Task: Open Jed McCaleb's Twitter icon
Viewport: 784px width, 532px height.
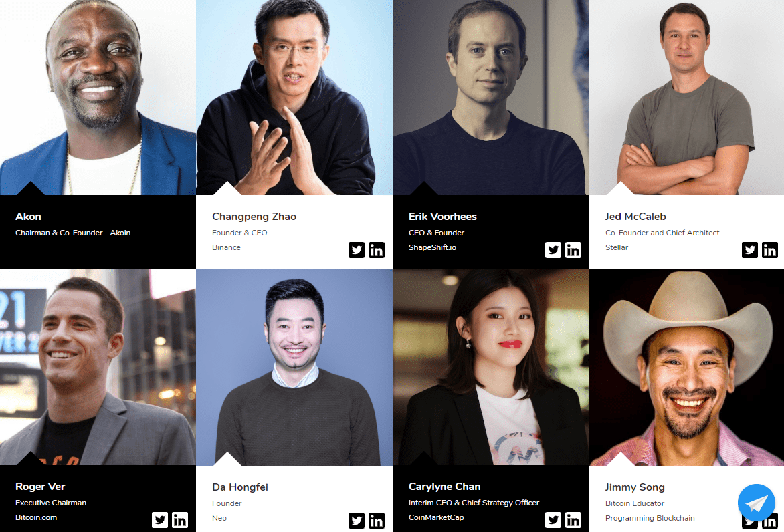Action: click(750, 250)
